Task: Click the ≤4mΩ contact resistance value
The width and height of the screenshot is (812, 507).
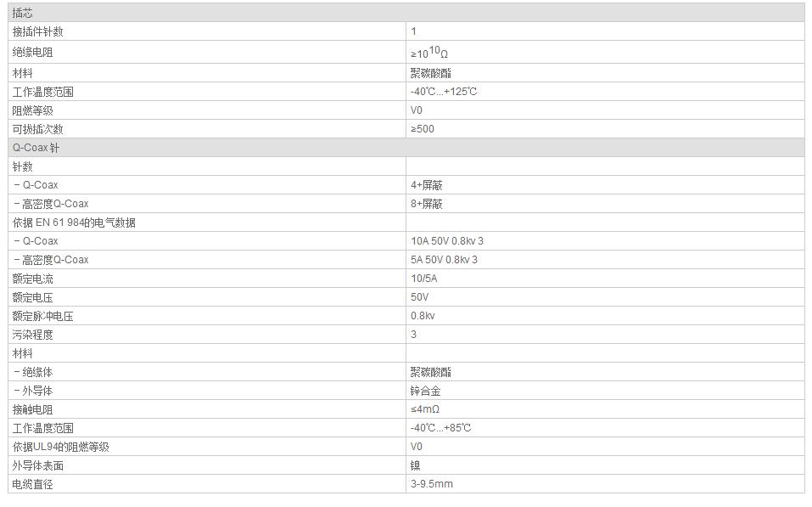Action: coord(425,409)
